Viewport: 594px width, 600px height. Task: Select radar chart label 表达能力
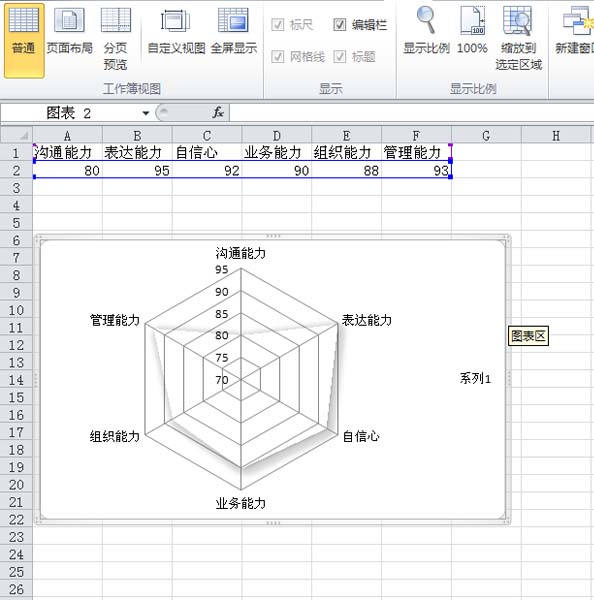(x=367, y=320)
